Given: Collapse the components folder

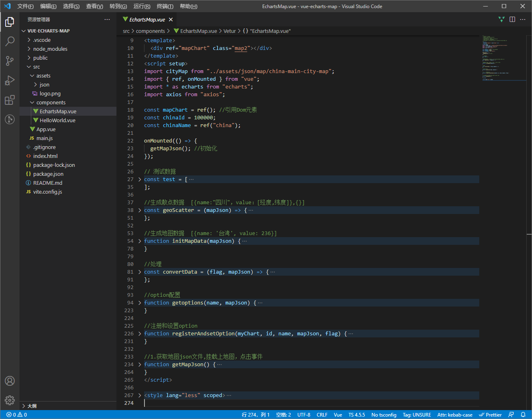Looking at the screenshot, I should point(51,103).
